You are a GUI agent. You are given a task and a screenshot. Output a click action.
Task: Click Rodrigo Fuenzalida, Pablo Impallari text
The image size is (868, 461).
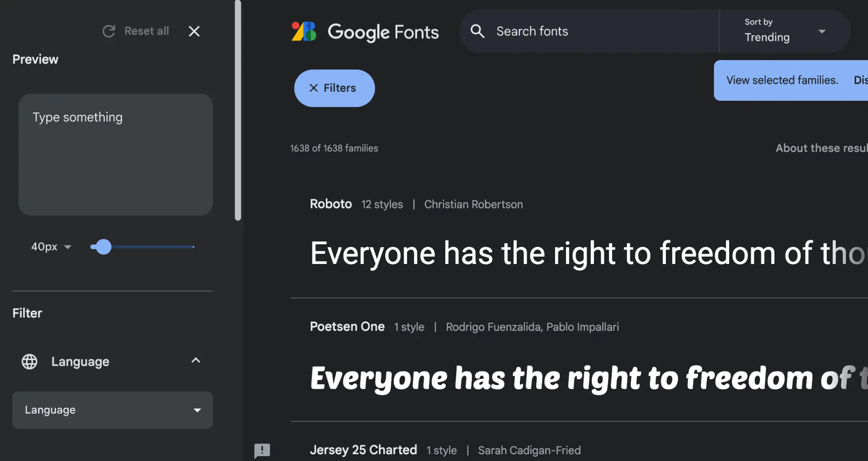tap(532, 327)
